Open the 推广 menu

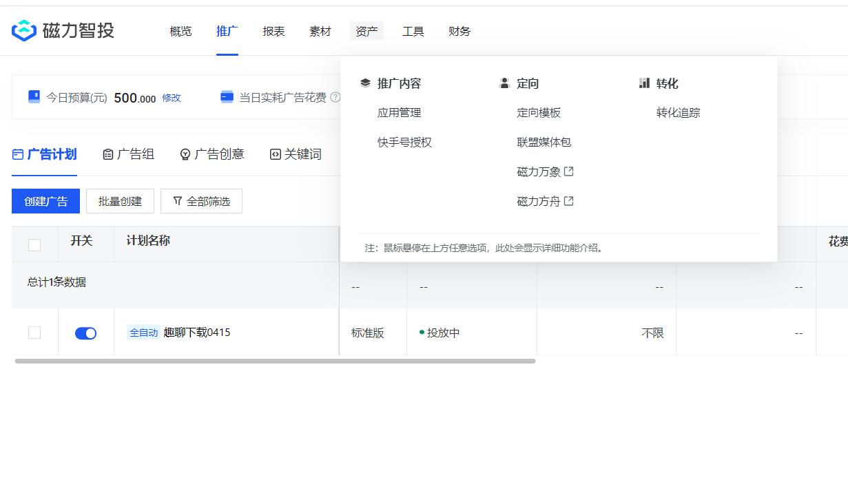coord(227,31)
